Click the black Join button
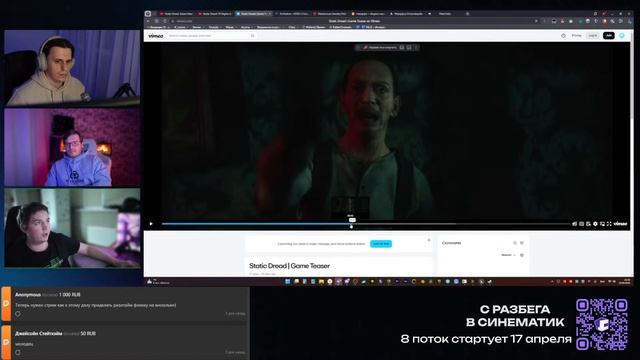This screenshot has height=360, width=640. tap(609, 36)
